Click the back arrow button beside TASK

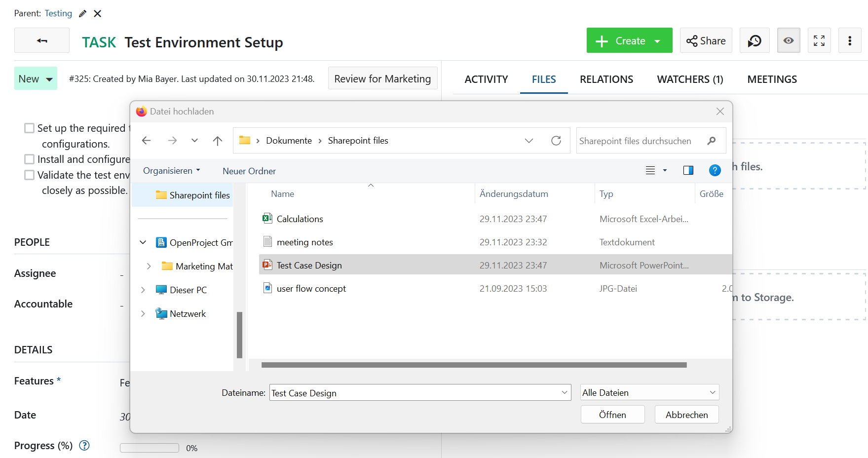tap(42, 41)
